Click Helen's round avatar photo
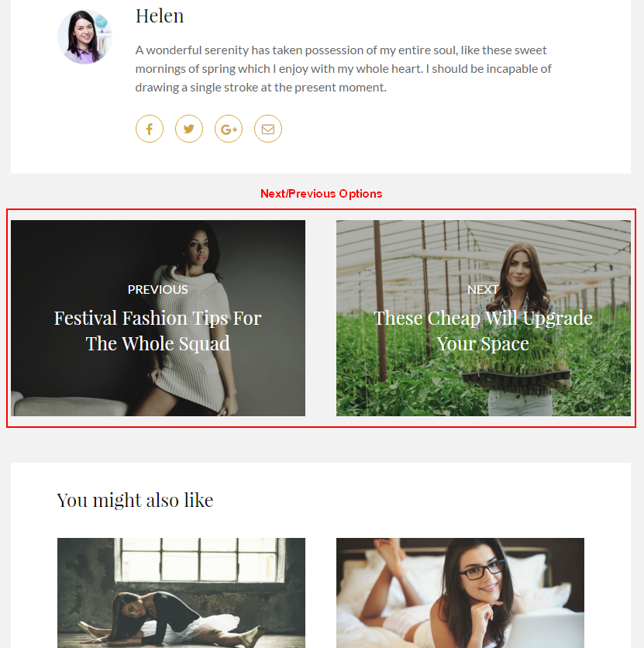644x648 pixels. coord(84,37)
